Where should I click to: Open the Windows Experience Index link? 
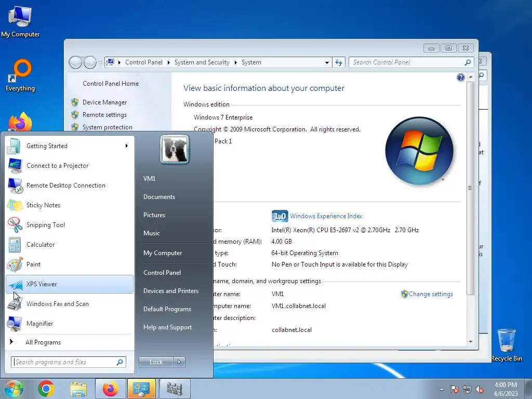(x=326, y=216)
